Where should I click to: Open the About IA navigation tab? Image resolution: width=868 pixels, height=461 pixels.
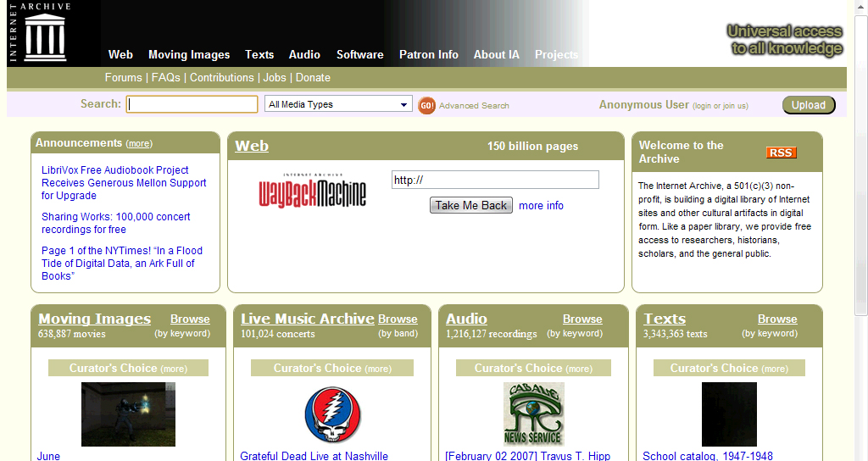click(x=496, y=54)
